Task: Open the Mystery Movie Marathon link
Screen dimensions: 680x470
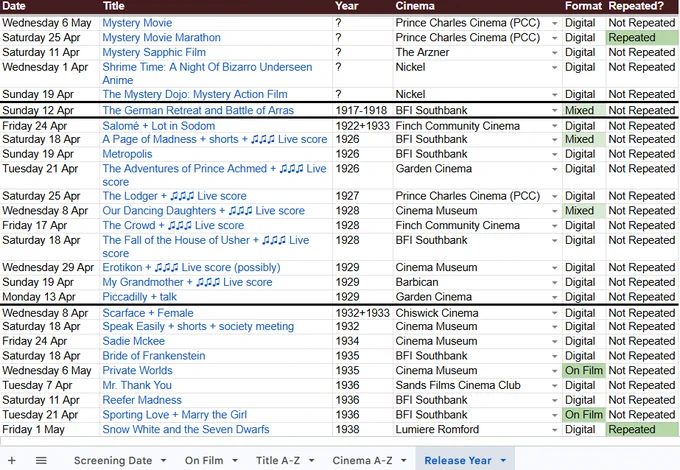Action: [161, 38]
